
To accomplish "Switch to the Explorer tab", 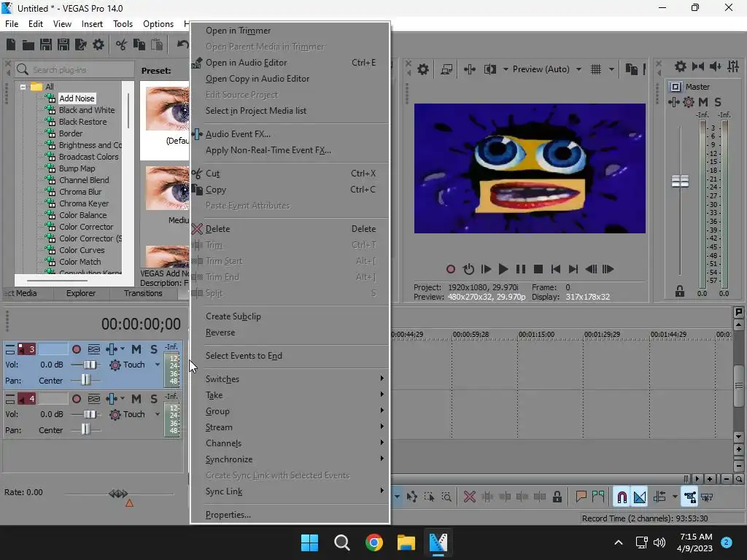I will 81,293.
